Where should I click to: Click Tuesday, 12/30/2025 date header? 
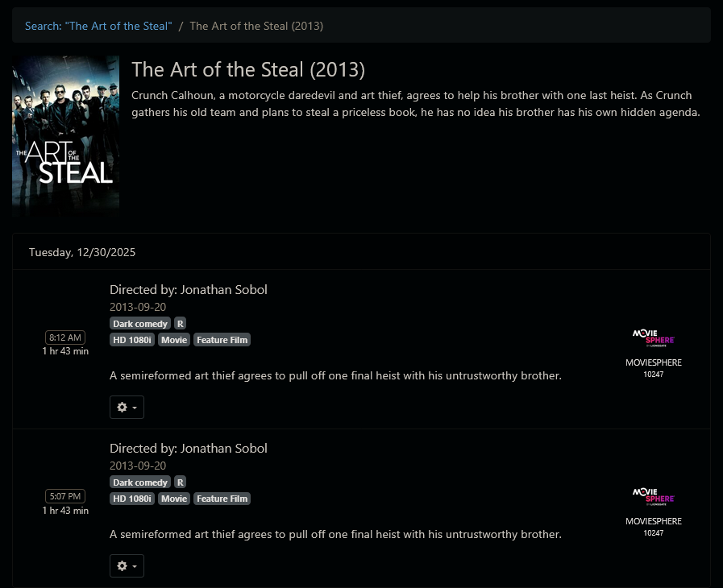(82, 252)
